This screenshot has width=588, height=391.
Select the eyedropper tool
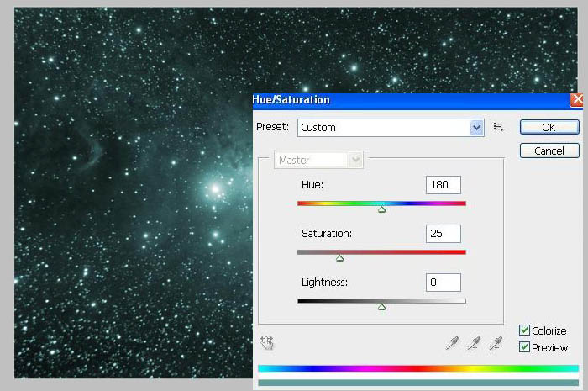452,343
